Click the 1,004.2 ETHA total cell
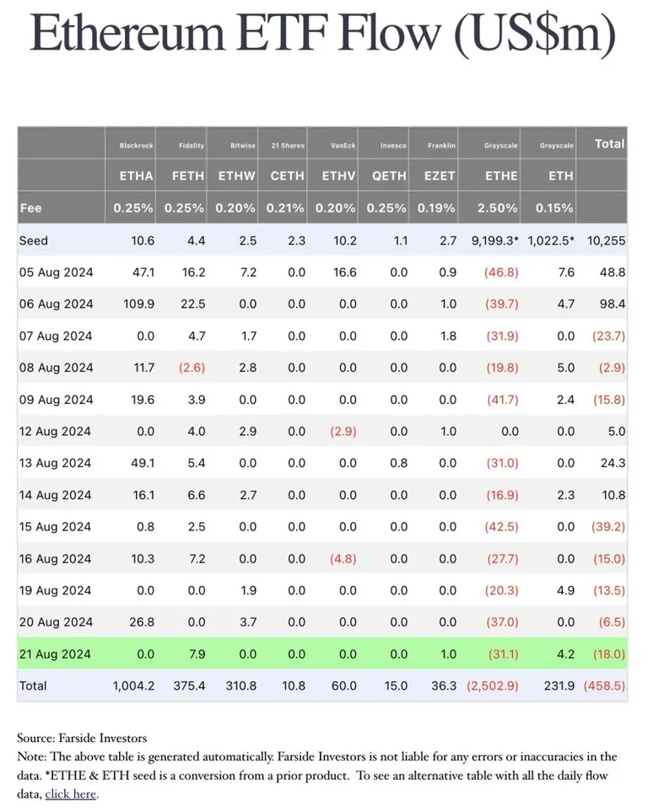Screen dimensions: 648x812 click(134, 686)
